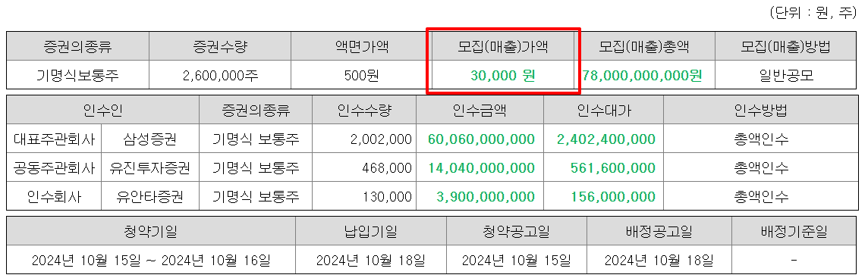This screenshot has width=868, height=278.
Task: Click 총액인수 in the 삼성증권 row
Action: coord(760,139)
